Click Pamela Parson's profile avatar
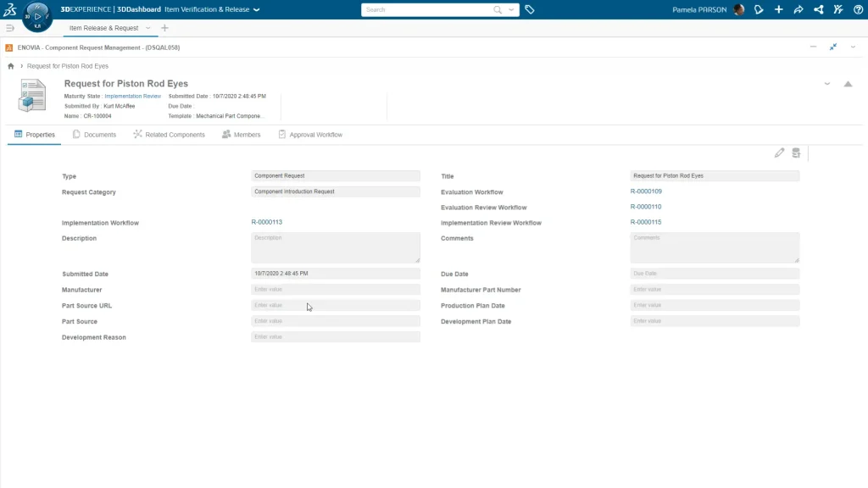This screenshot has height=488, width=868. 739,10
